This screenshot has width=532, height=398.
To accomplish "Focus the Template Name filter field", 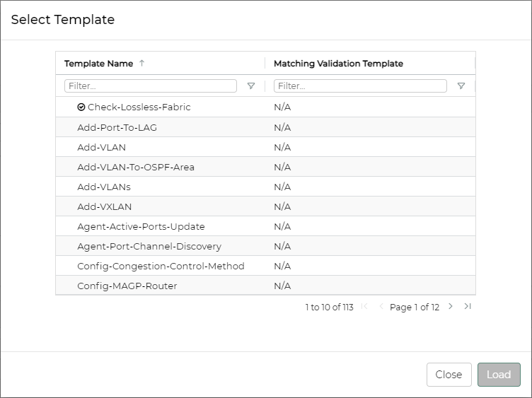I will [x=150, y=86].
